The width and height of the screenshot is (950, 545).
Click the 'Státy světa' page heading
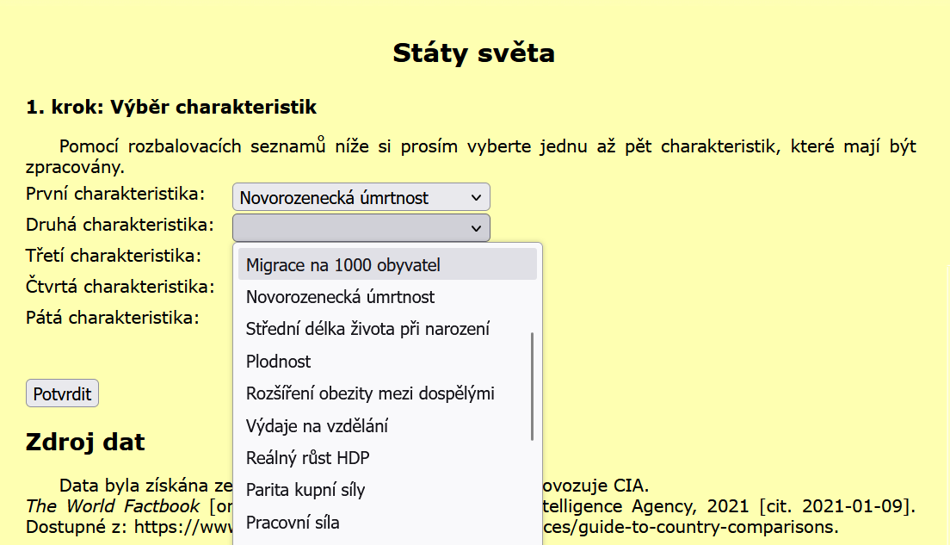[474, 52]
